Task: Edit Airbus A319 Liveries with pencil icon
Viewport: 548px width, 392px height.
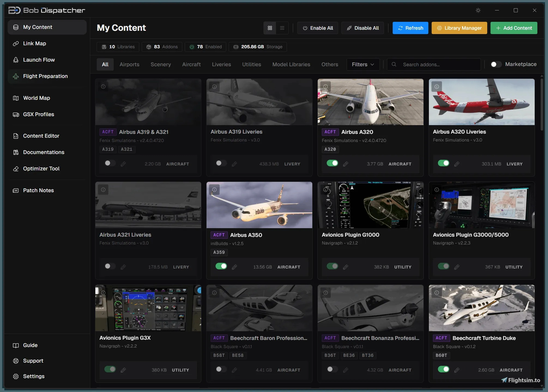Action: click(x=234, y=164)
